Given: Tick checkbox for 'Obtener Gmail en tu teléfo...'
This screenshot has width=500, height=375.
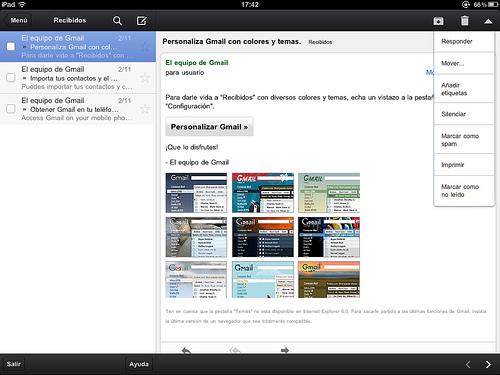Looking at the screenshot, I should pos(11,109).
